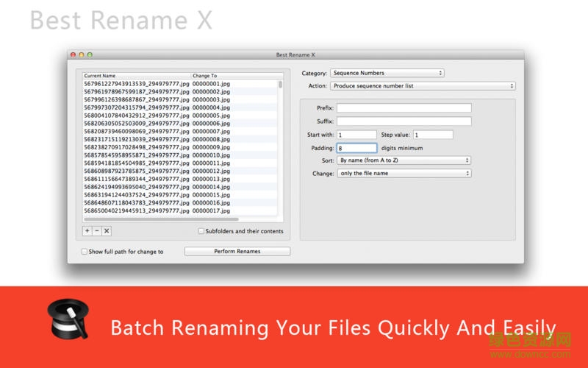
Task: Click the Prefix text field
Action: pyautogui.click(x=404, y=108)
